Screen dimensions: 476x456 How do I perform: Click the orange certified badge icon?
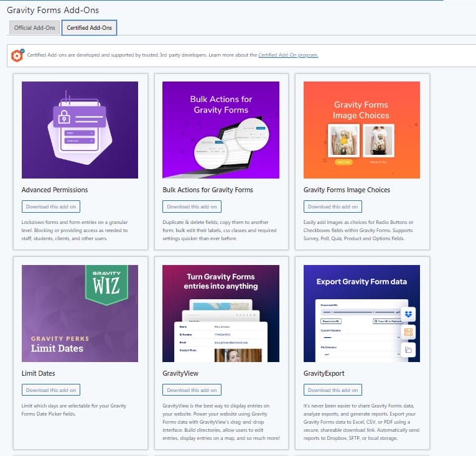point(17,55)
